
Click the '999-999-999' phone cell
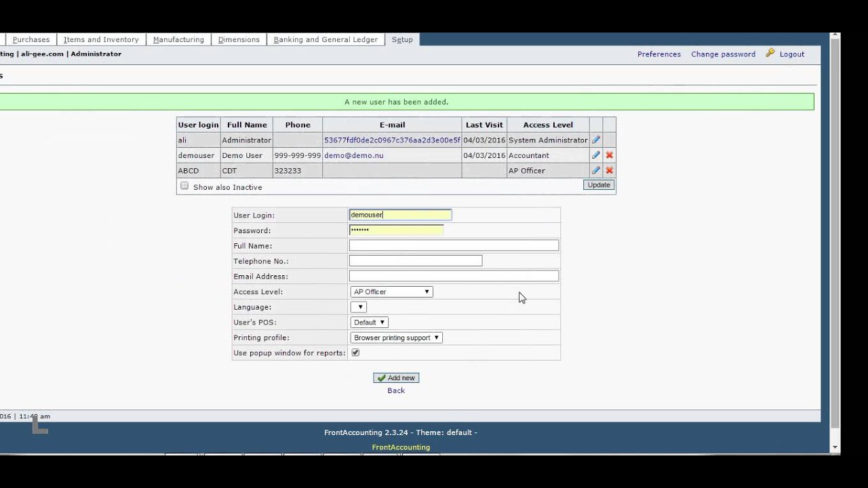pyautogui.click(x=298, y=155)
